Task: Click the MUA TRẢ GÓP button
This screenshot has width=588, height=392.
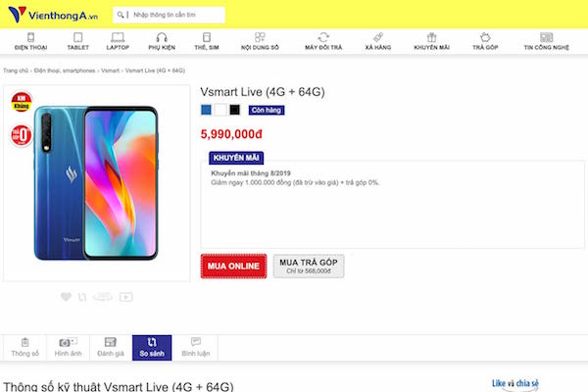Action: click(309, 267)
